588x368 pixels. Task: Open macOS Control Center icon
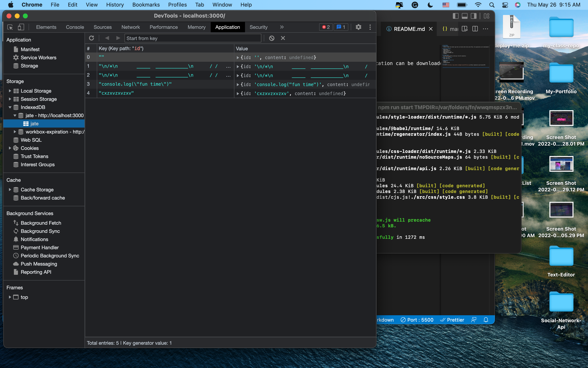pos(505,5)
